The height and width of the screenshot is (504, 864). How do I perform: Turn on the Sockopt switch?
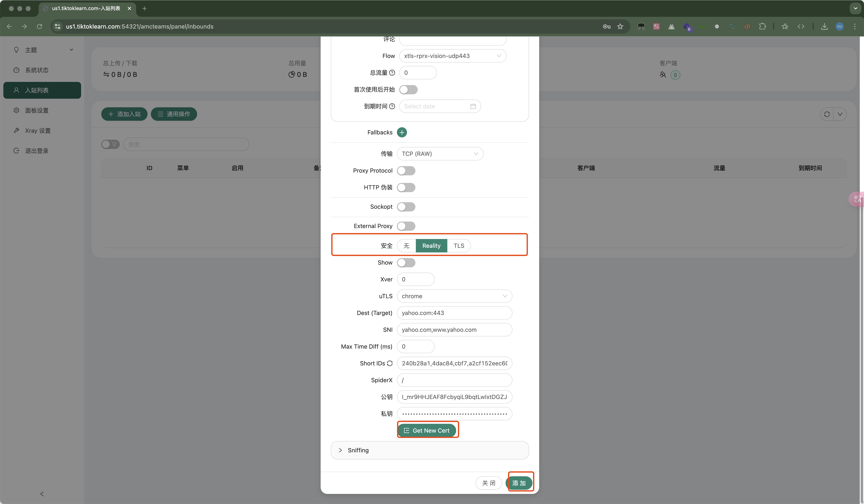406,207
